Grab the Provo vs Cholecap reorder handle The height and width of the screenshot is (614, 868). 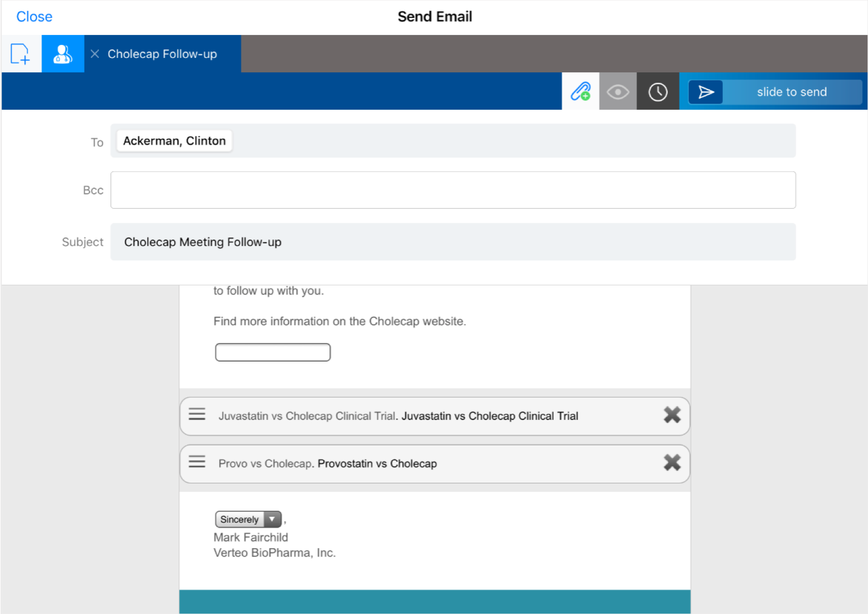[x=197, y=461]
